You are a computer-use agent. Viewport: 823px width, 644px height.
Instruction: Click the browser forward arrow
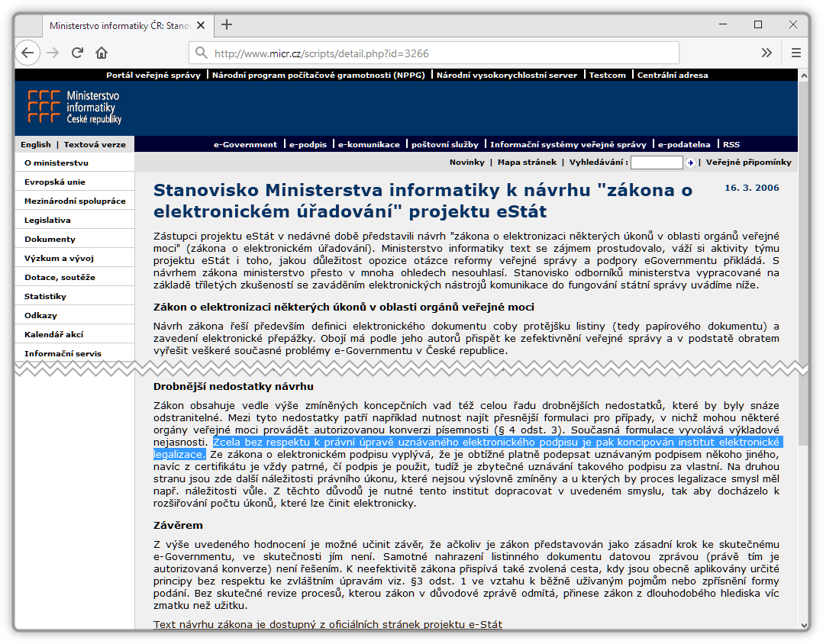[x=53, y=53]
